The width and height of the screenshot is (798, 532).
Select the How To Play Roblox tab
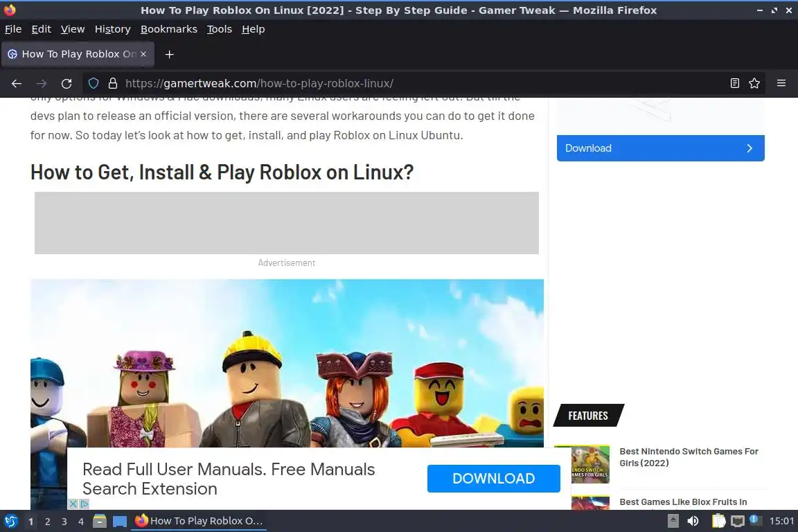click(x=78, y=54)
